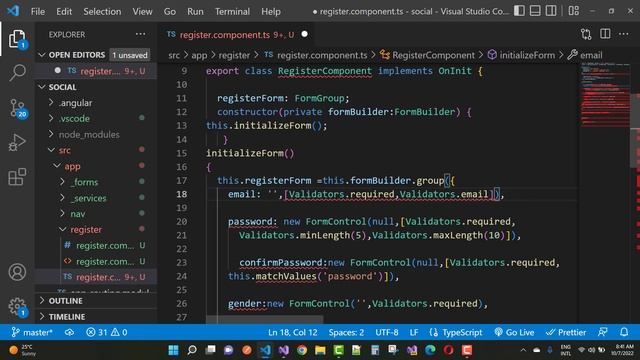Open the notifications bell icon
Image resolution: width=640 pixels, height=360 pixels.
tap(624, 332)
